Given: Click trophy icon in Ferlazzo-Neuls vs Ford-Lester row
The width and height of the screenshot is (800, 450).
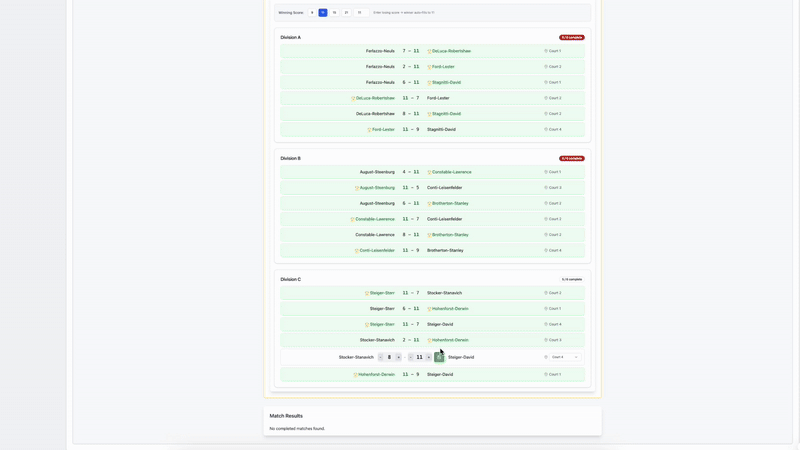Looking at the screenshot, I should (429, 67).
